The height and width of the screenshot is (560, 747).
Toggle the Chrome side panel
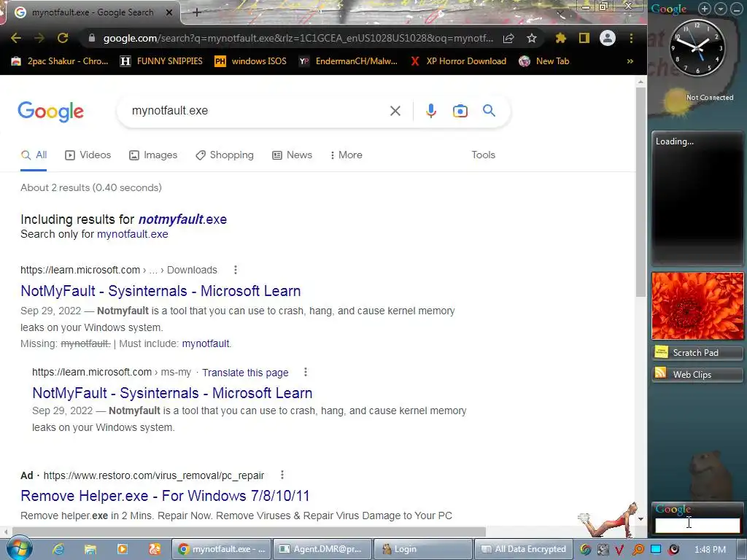pyautogui.click(x=584, y=38)
